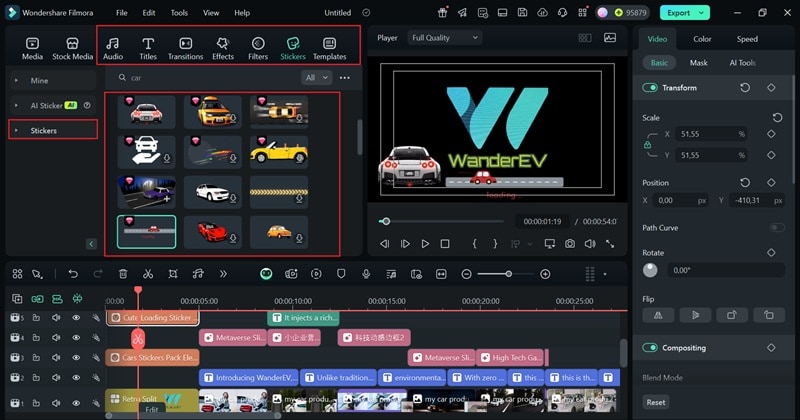
Task: Open the Tools menu
Action: pos(179,13)
